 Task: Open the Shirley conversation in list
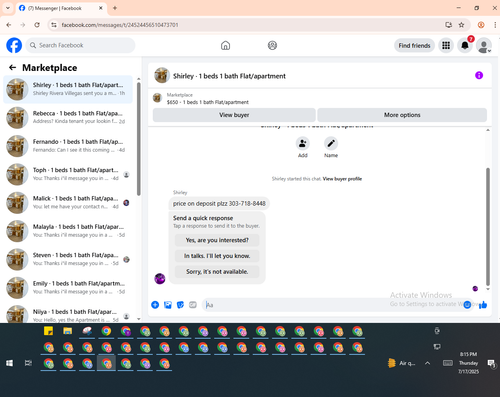68,89
